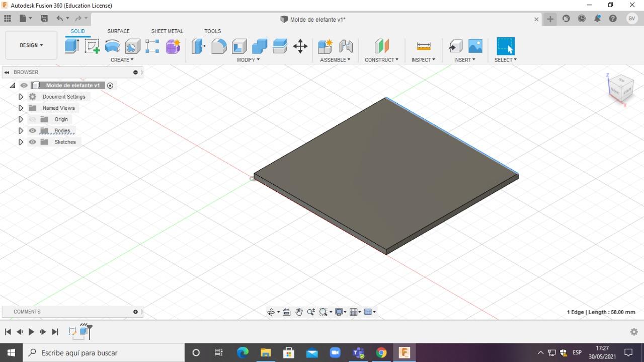Open the INSERT dropdown menu

[464, 60]
